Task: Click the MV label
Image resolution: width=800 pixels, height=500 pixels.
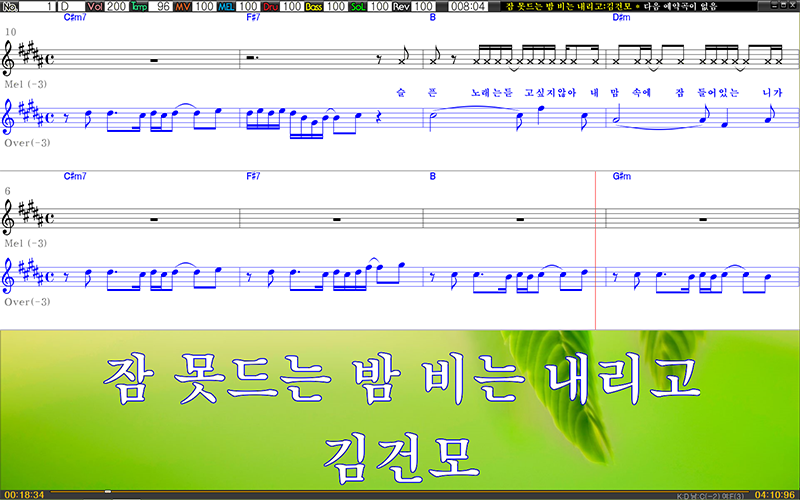Action: point(183,6)
